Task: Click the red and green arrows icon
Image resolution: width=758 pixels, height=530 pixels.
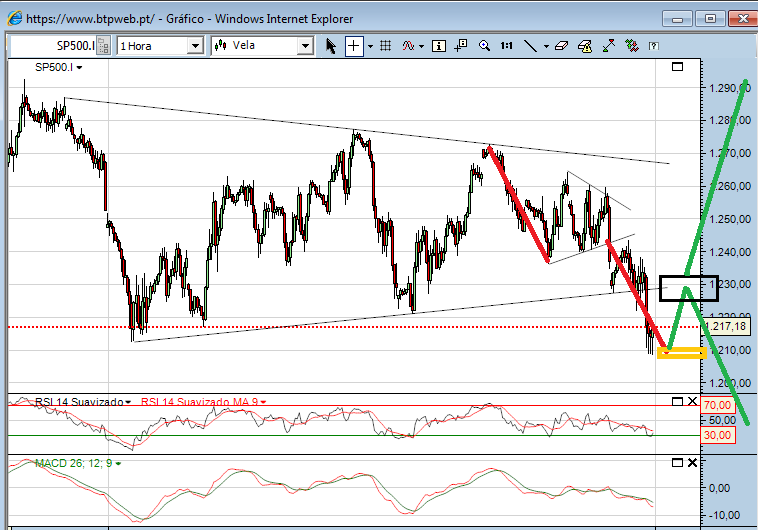Action: (632, 46)
